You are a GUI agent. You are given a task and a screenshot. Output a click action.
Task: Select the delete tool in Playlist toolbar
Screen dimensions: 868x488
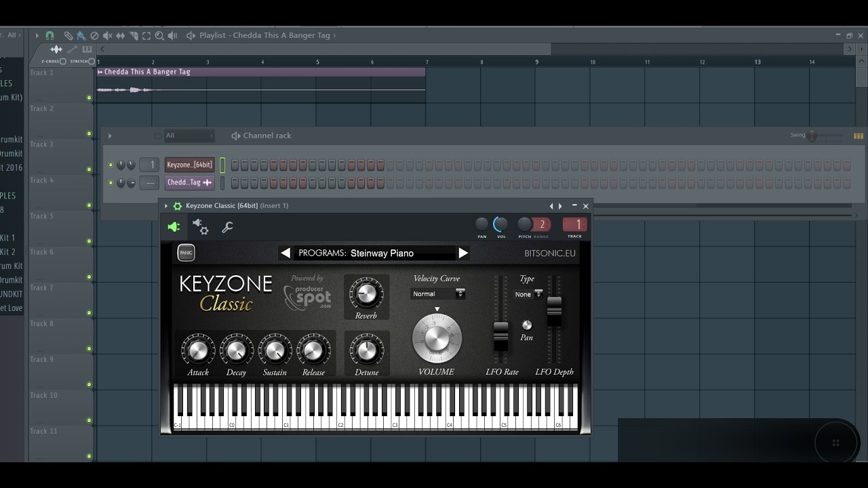(x=94, y=35)
